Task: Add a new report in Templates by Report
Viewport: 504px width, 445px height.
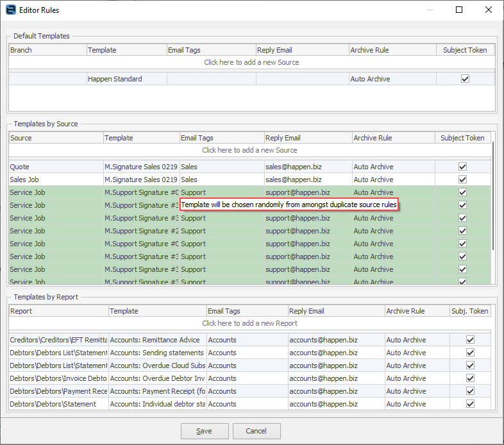Action: point(249,323)
